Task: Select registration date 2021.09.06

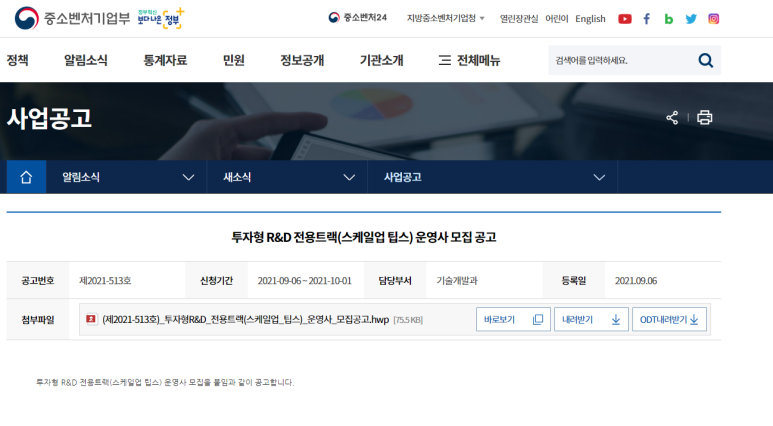Action: pos(635,281)
